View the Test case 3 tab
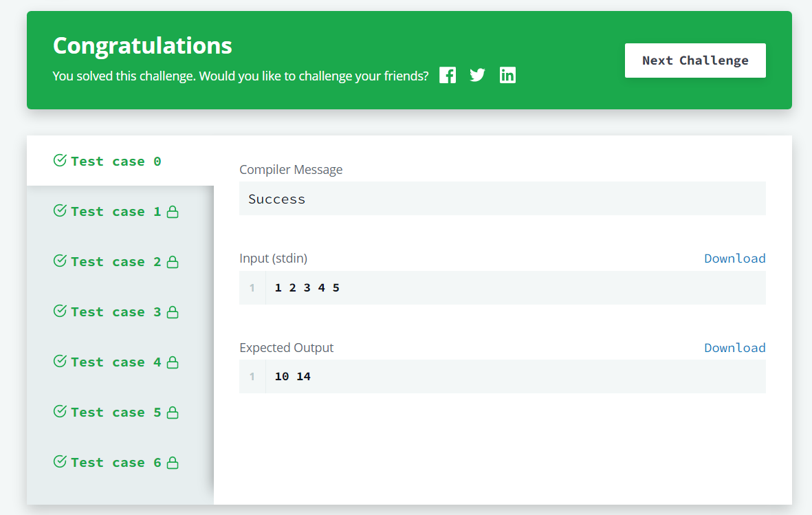This screenshot has width=812, height=515. click(120, 312)
